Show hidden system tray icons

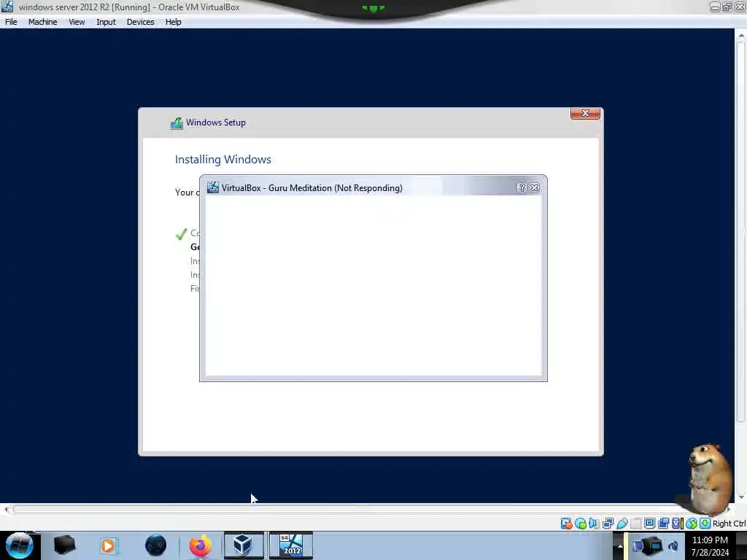click(620, 545)
